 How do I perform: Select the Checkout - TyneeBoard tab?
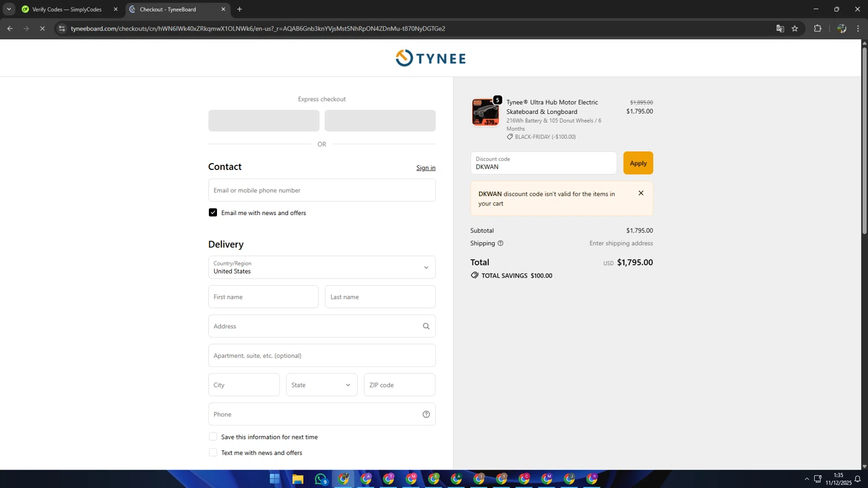[174, 9]
